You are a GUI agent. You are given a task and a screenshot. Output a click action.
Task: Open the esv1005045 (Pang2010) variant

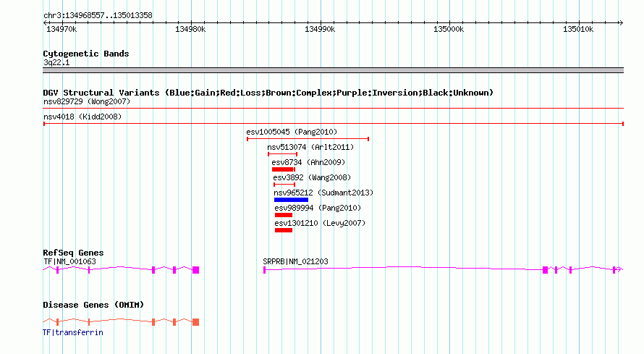point(292,132)
